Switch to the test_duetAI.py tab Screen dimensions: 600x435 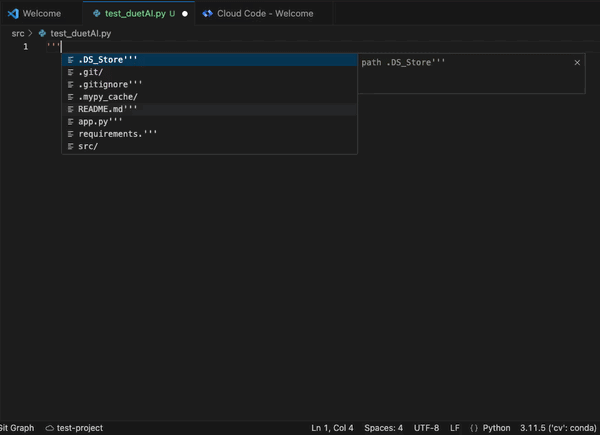(x=139, y=13)
